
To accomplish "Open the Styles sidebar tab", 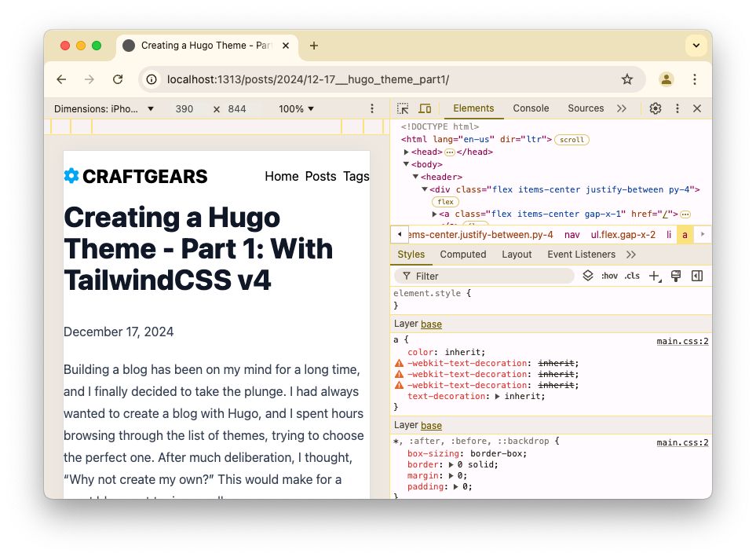I will pyautogui.click(x=411, y=255).
